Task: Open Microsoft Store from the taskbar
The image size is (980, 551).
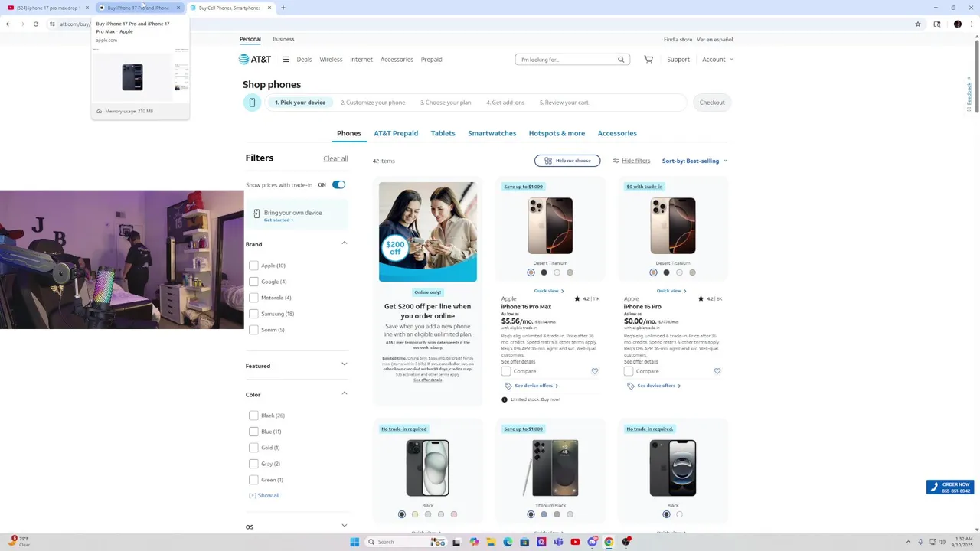Action: [x=524, y=542]
